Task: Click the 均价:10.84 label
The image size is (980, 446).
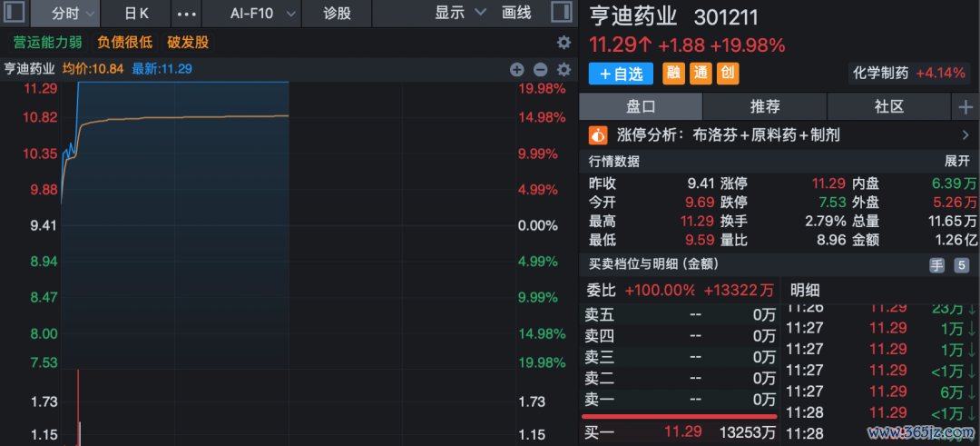Action: [x=93, y=69]
